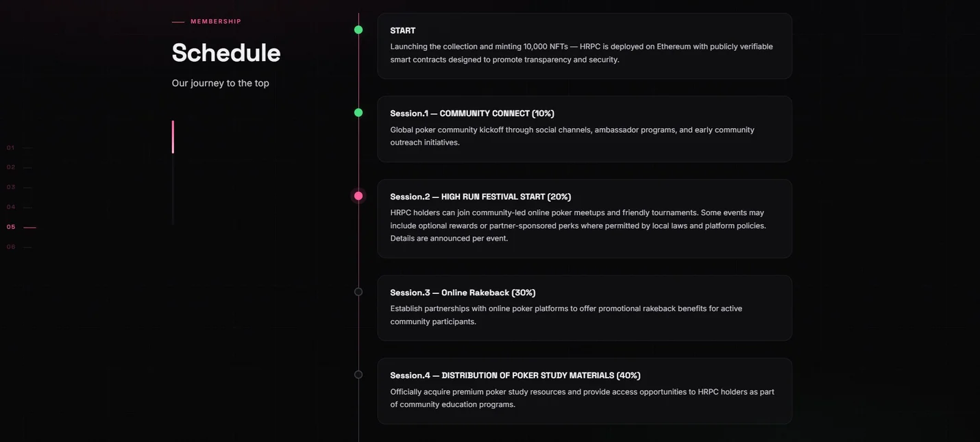
Task: Open the POKER STUDY MATERIALS (40%) card
Action: (x=585, y=391)
